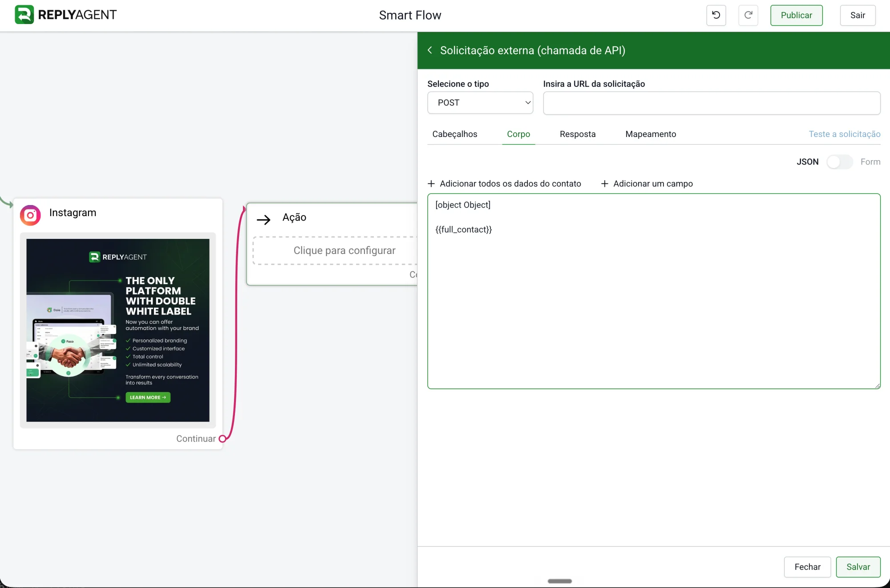Click Teste a solicitação link
890x588 pixels.
point(844,134)
